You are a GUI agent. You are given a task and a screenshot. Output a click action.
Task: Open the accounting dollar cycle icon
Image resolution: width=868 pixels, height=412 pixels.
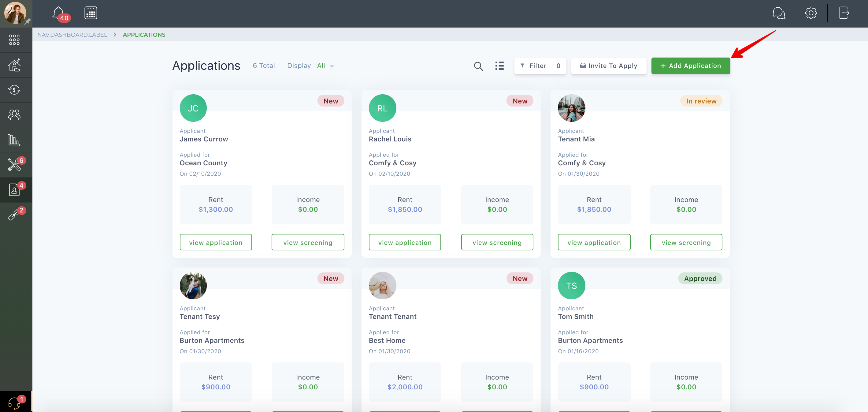click(14, 90)
